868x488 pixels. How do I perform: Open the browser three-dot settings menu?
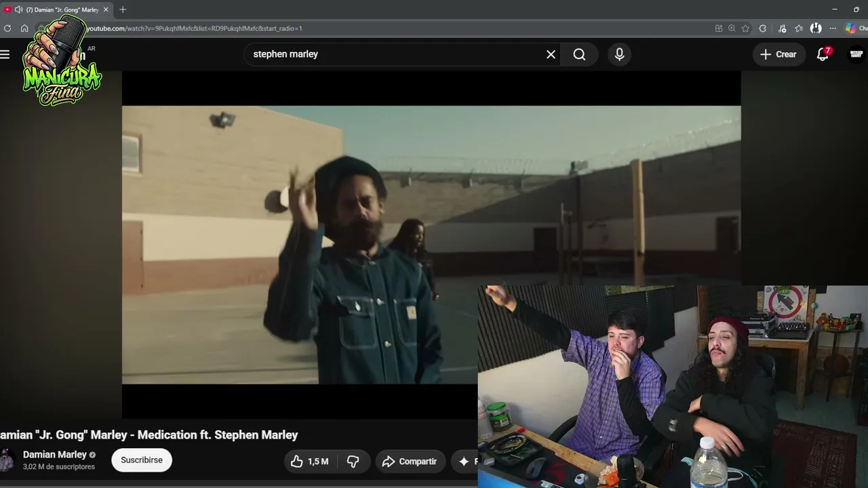833,28
